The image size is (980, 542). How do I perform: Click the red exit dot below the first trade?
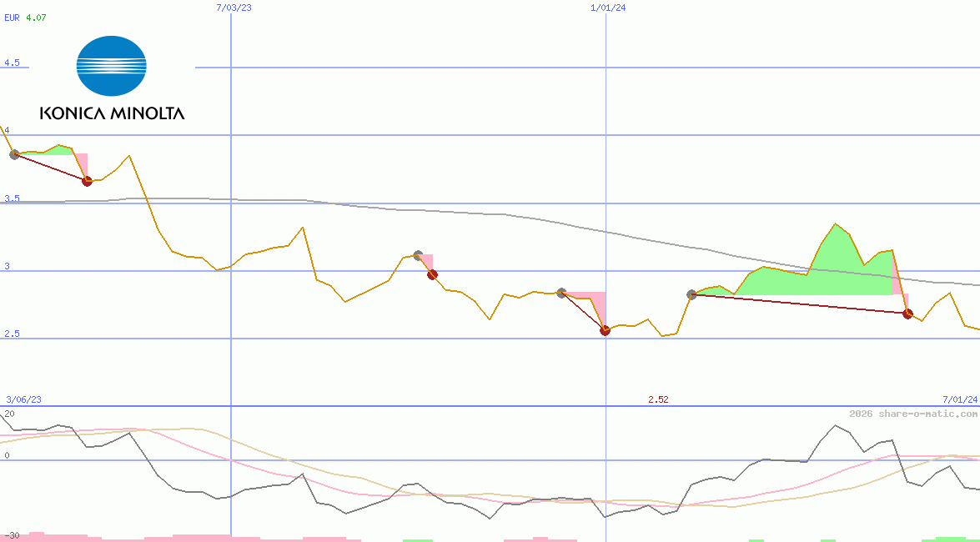tap(86, 179)
